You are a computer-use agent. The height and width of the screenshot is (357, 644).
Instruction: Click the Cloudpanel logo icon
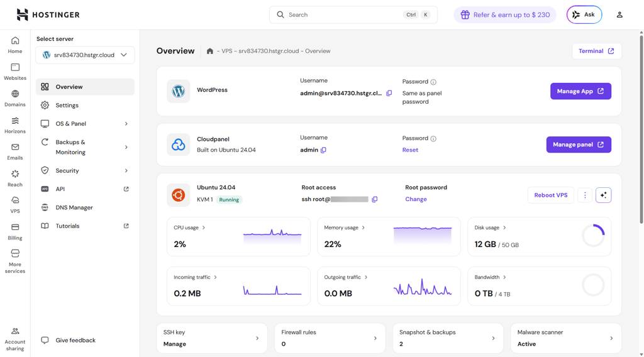(x=178, y=145)
